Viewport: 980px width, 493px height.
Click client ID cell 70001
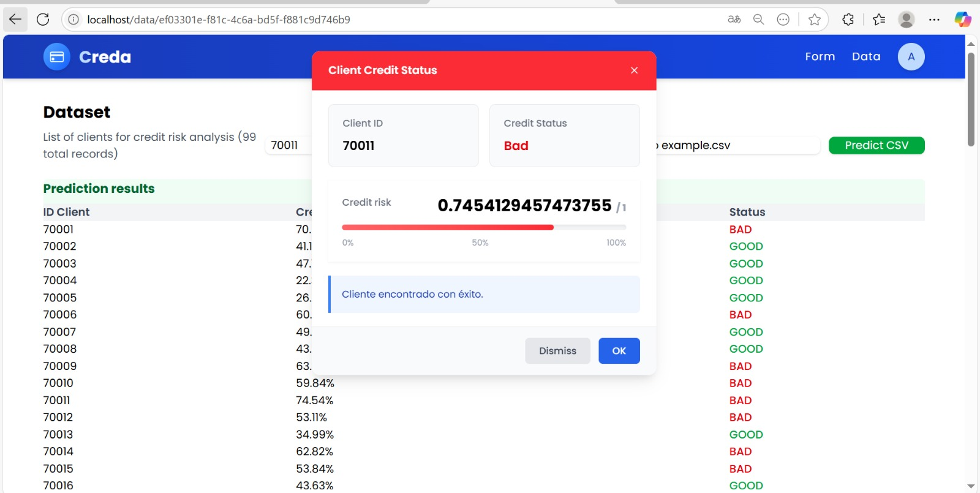click(x=58, y=229)
